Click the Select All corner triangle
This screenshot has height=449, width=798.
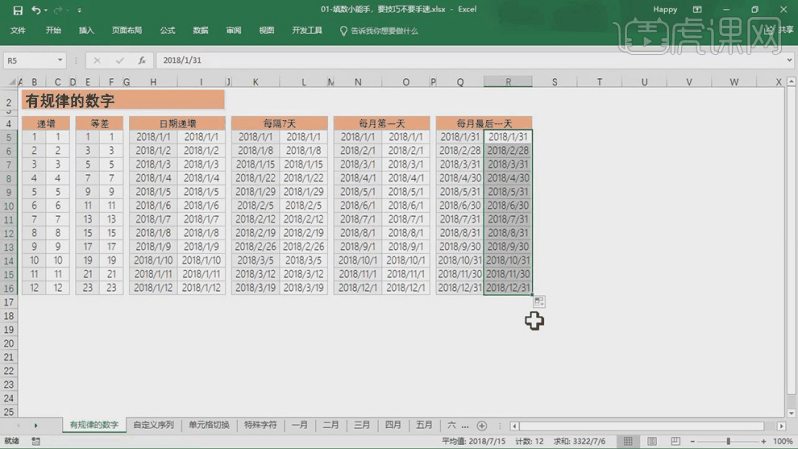[12, 81]
